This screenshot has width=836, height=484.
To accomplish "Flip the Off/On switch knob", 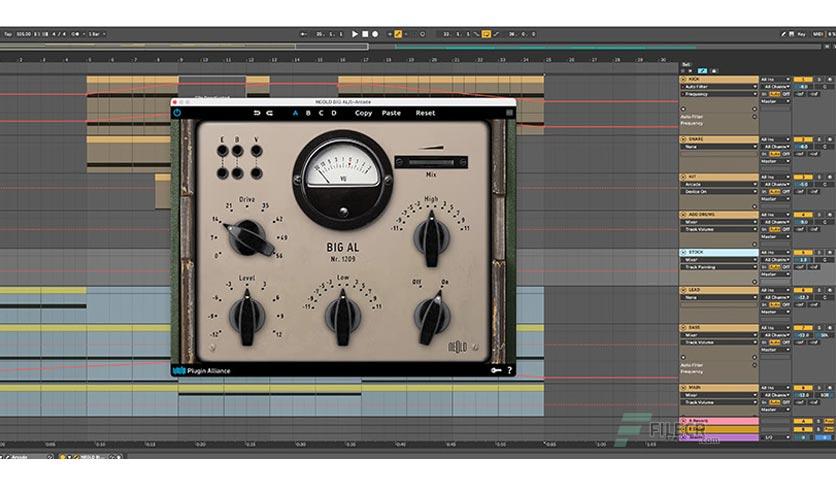I will (x=432, y=317).
